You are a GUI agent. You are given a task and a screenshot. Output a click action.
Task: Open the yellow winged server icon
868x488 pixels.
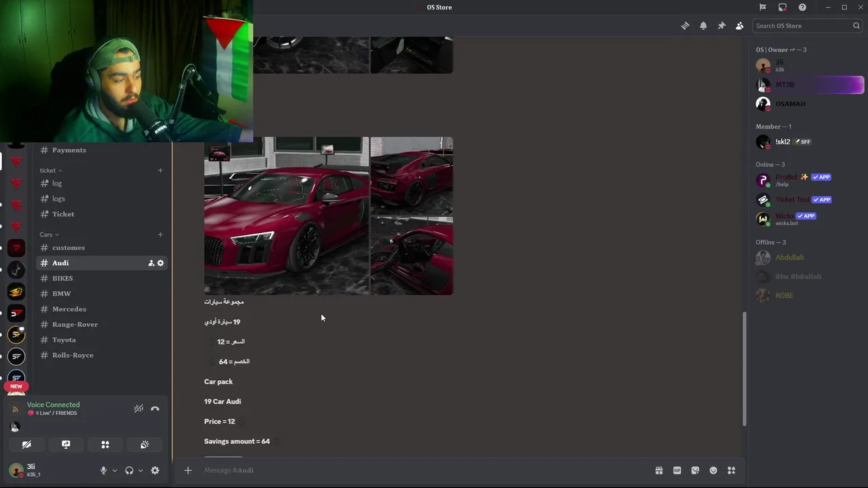[16, 291]
